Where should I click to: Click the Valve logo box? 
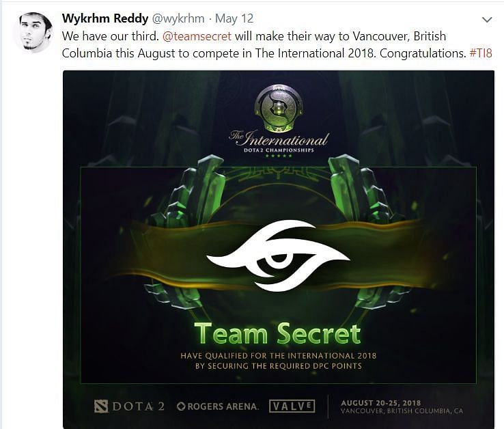pyautogui.click(x=292, y=406)
